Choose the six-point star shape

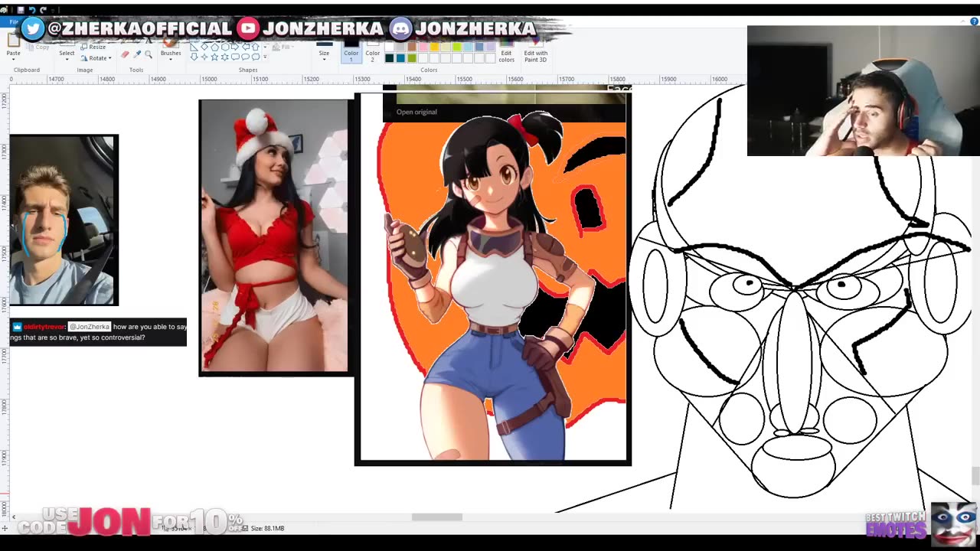point(225,57)
